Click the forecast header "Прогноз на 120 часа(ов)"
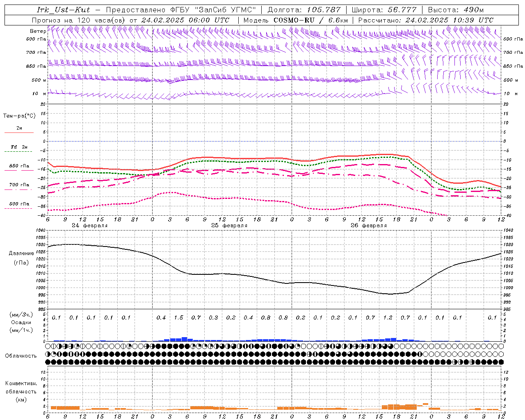Image resolution: width=525 pixels, height=420 pixels. pos(79,20)
